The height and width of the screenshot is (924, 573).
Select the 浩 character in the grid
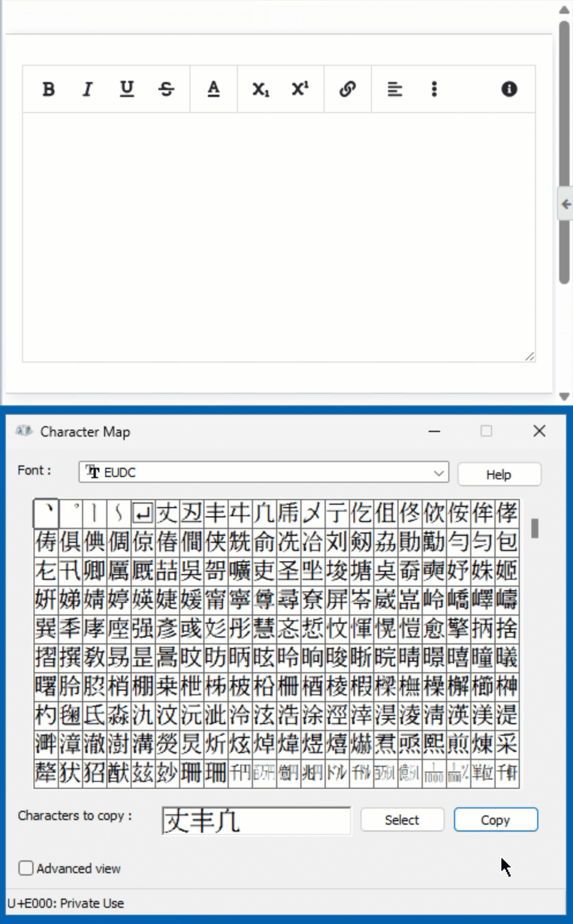(288, 716)
